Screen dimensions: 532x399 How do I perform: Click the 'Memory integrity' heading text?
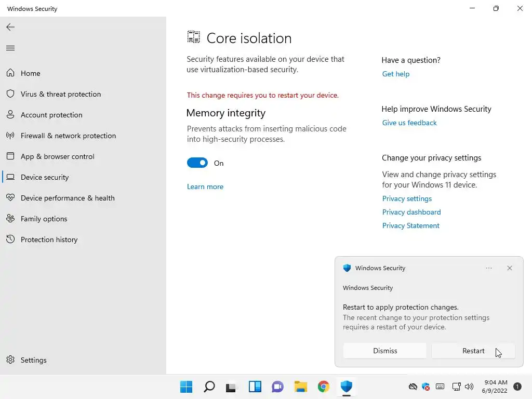click(x=226, y=113)
